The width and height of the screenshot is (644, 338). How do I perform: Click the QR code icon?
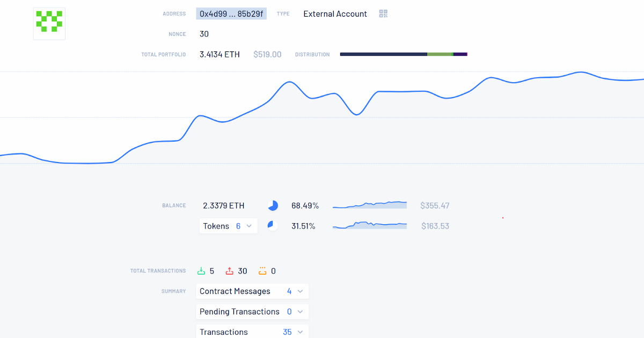(x=383, y=14)
